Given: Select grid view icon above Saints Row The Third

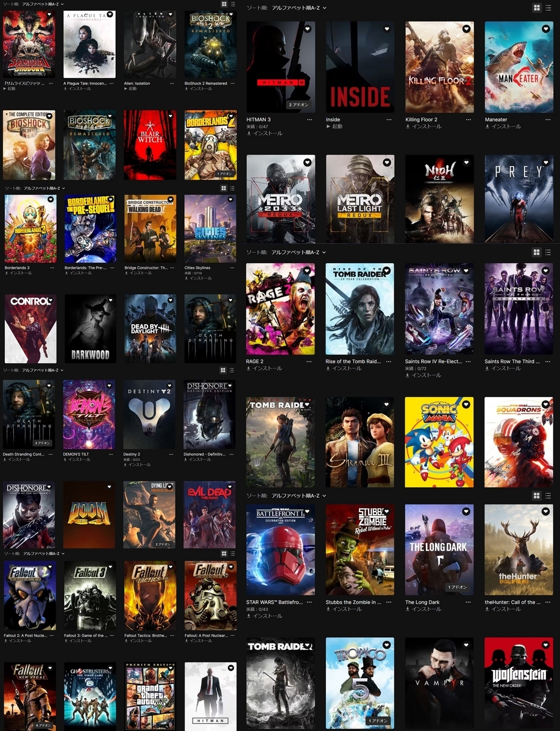Looking at the screenshot, I should click(x=537, y=252).
